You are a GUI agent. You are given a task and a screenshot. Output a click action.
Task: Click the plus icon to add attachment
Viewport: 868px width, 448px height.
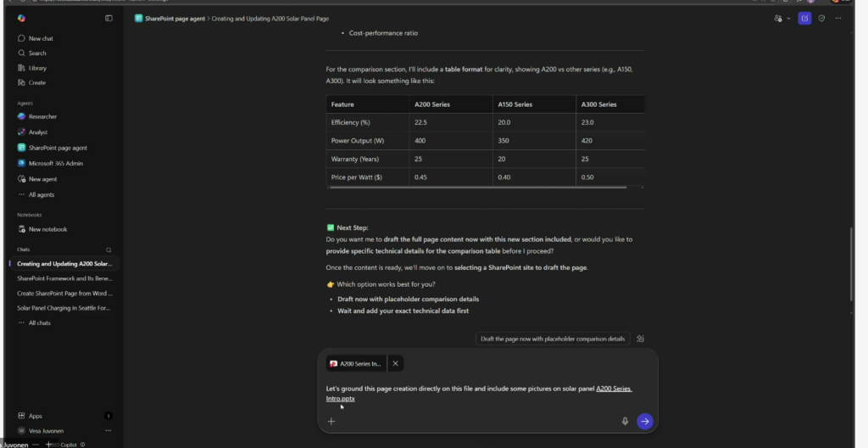point(331,421)
